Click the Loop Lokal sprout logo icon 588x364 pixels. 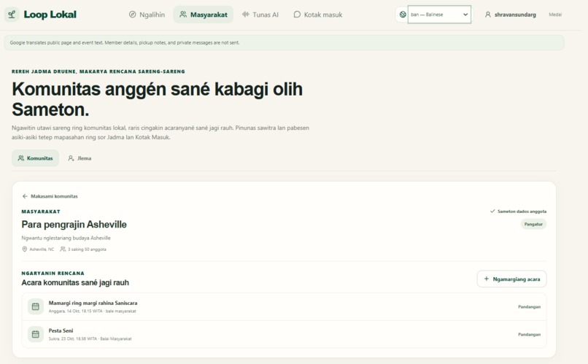click(x=12, y=15)
